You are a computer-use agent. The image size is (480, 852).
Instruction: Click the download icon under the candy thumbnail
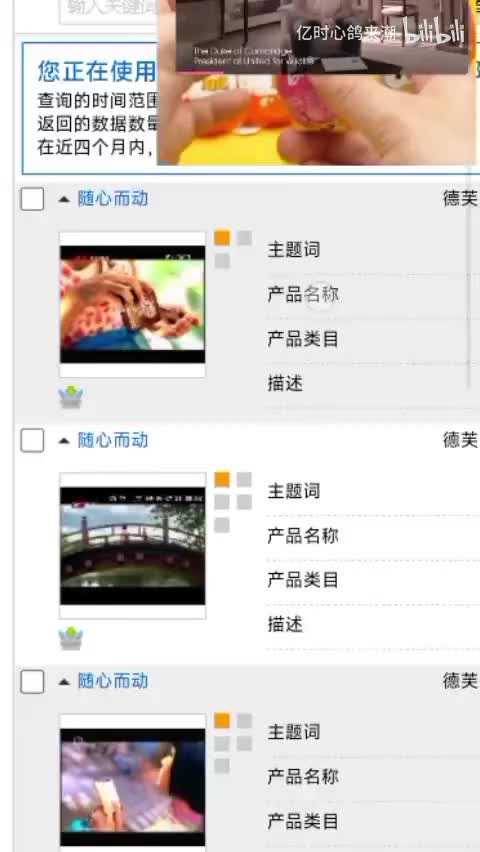coord(71,397)
